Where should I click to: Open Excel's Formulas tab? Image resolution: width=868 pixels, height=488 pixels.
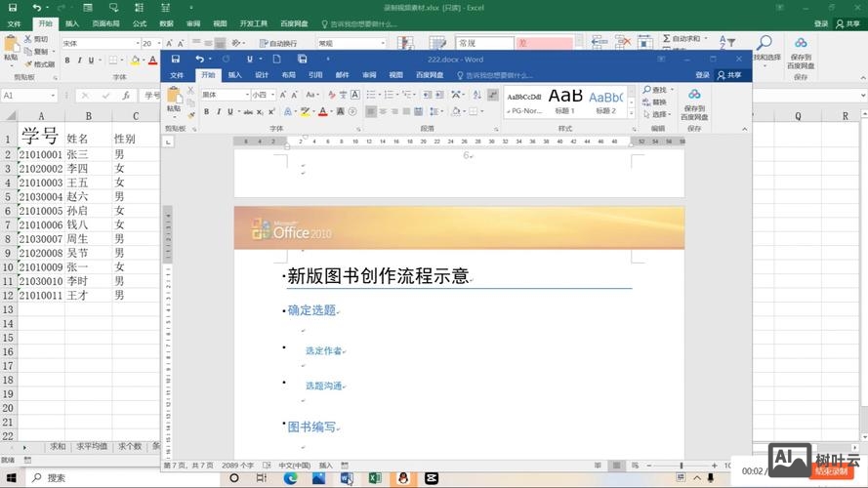[140, 23]
